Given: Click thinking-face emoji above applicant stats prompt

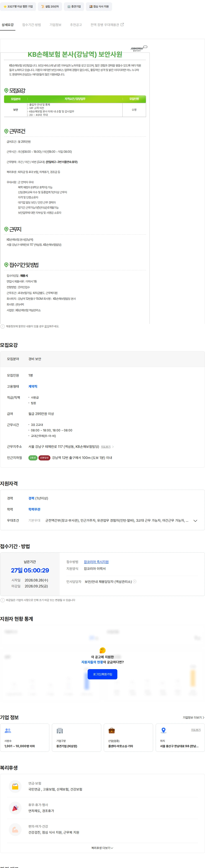Looking at the screenshot, I should [x=102, y=650].
